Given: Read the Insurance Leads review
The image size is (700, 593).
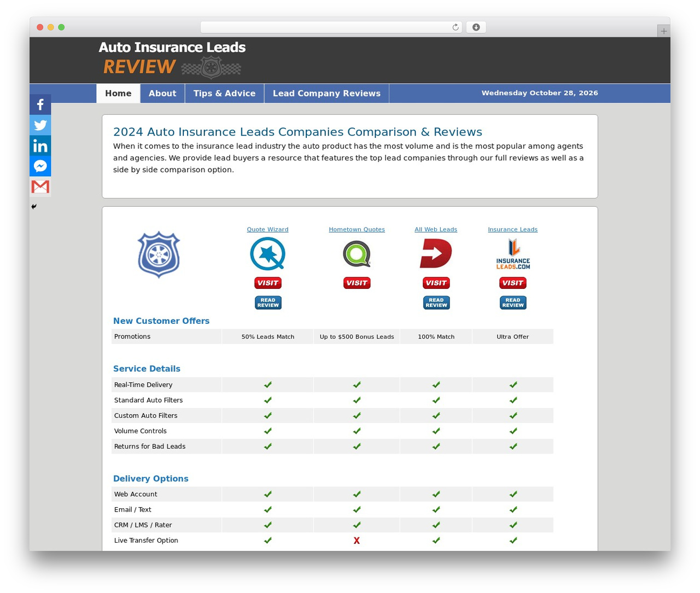Looking at the screenshot, I should [513, 303].
